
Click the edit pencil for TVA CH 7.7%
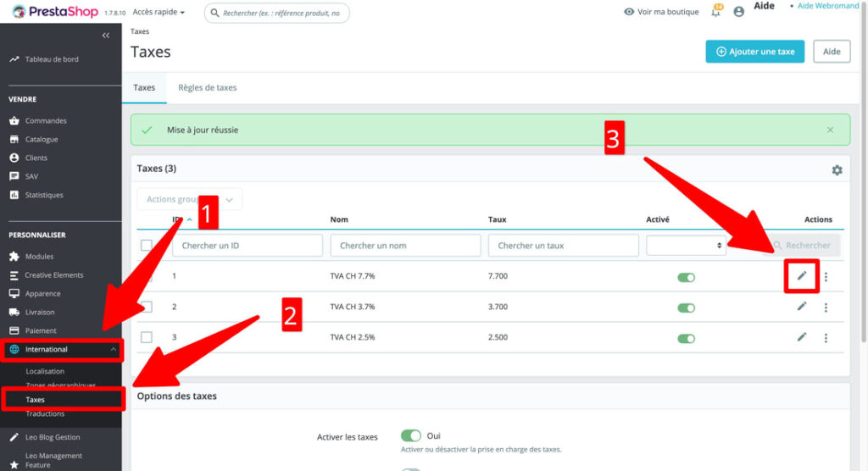click(x=802, y=276)
